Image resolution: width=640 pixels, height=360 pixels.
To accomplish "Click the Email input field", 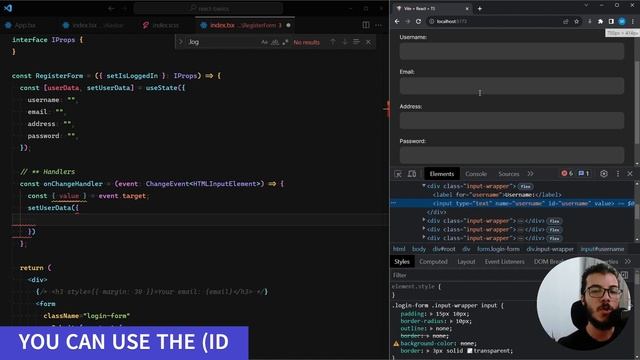I will 511,86.
